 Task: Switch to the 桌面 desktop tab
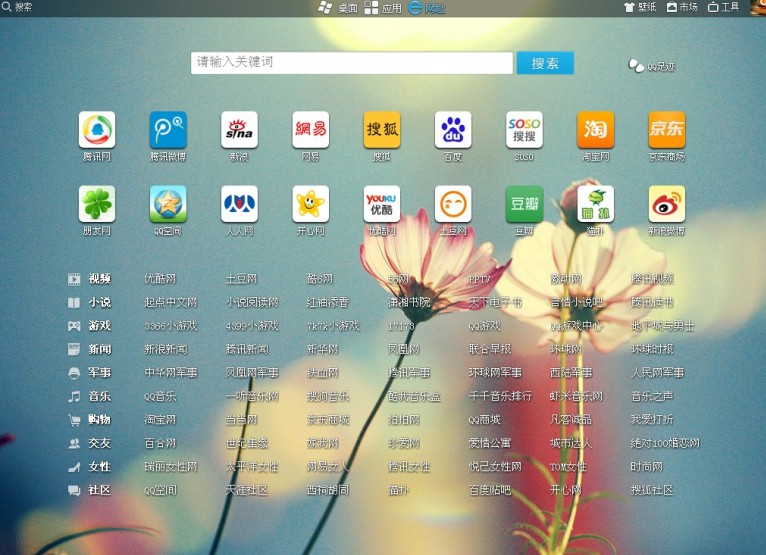pyautogui.click(x=338, y=8)
